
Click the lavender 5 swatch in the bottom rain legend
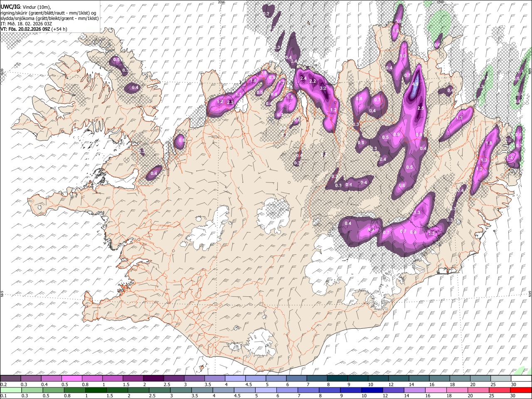pos(266,390)
